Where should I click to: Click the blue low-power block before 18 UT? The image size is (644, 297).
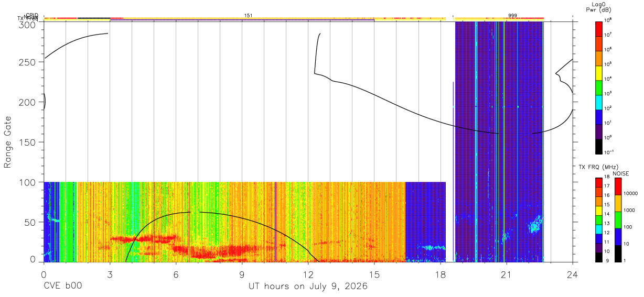pos(425,222)
